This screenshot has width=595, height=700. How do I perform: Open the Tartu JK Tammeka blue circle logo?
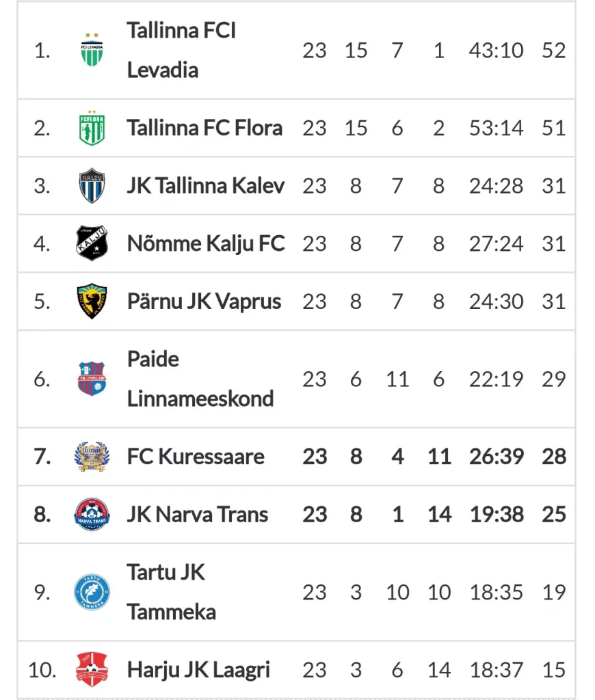tap(92, 592)
